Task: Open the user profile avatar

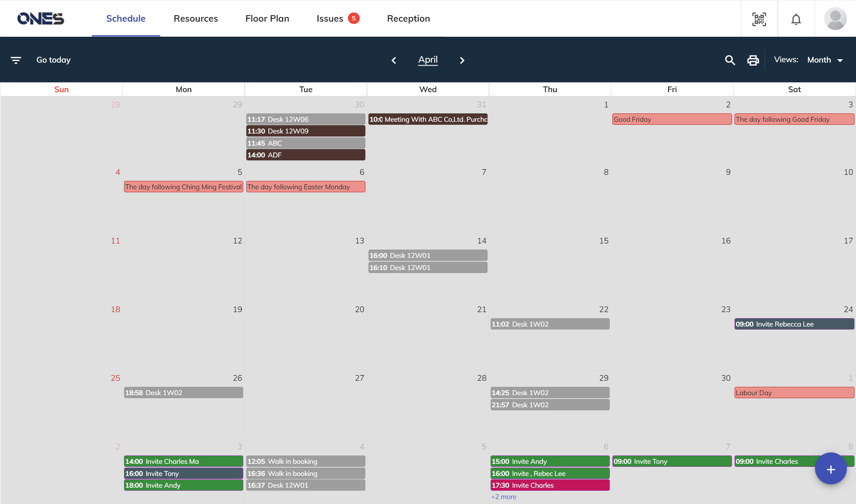Action: click(835, 19)
